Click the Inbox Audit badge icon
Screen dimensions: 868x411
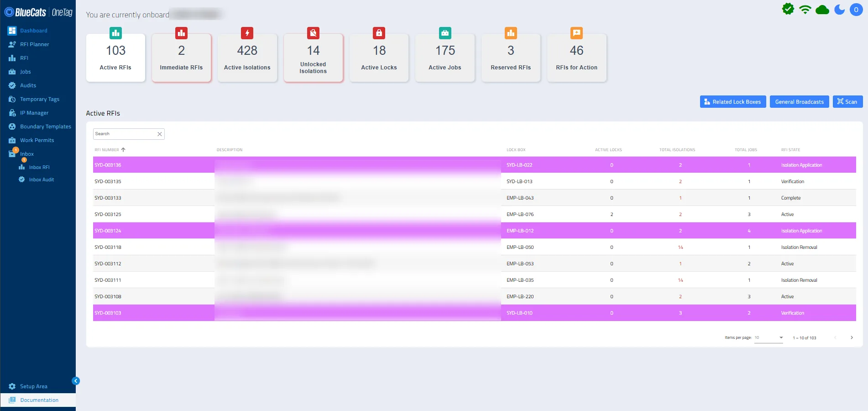[x=21, y=179]
